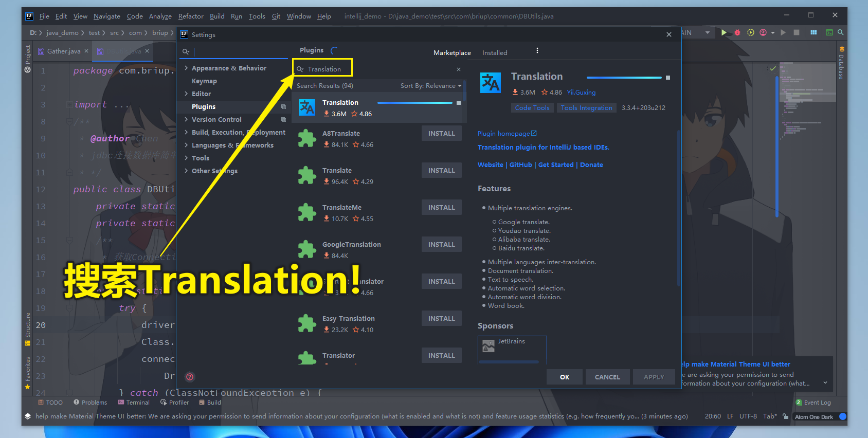Open Sort By Relevance dropdown
The image size is (868, 438).
[x=431, y=86]
